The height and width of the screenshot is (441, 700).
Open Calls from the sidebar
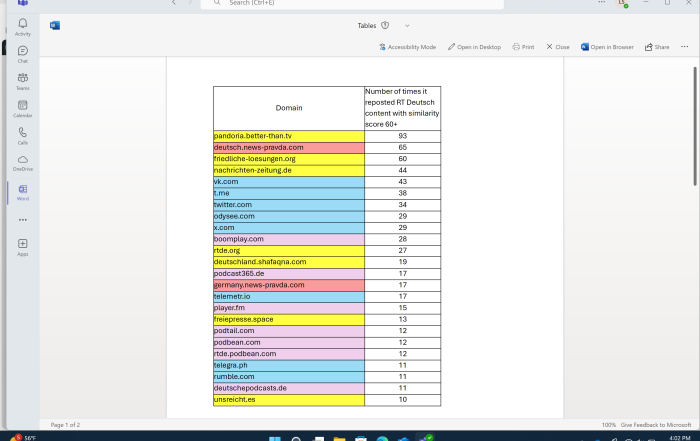23,136
